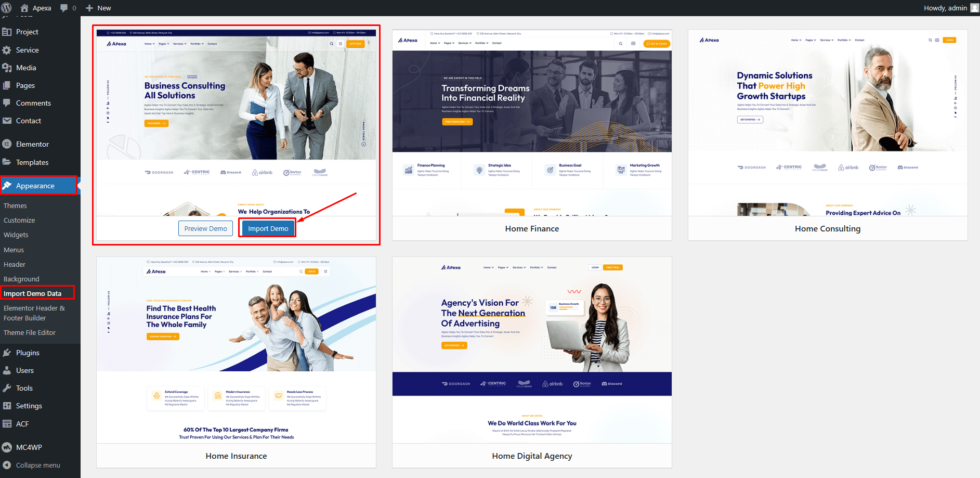Click the New text in admin bar
This screenshot has height=478, width=980.
tap(104, 8)
